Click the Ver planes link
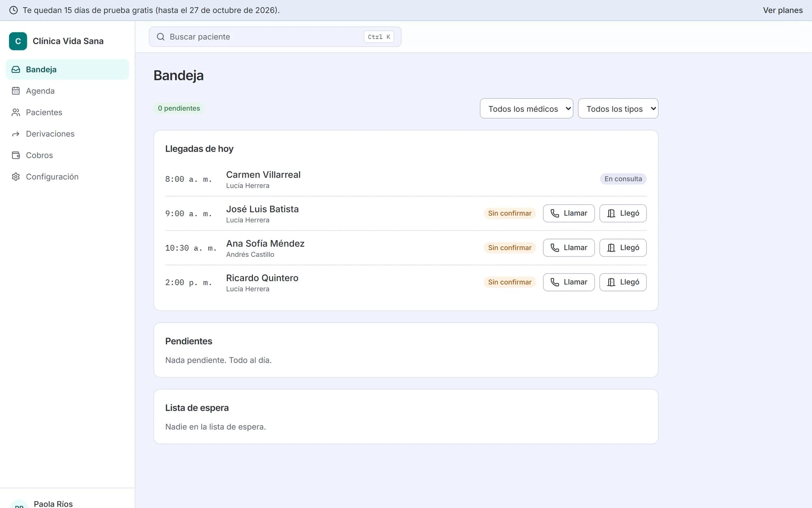 pyautogui.click(x=783, y=10)
